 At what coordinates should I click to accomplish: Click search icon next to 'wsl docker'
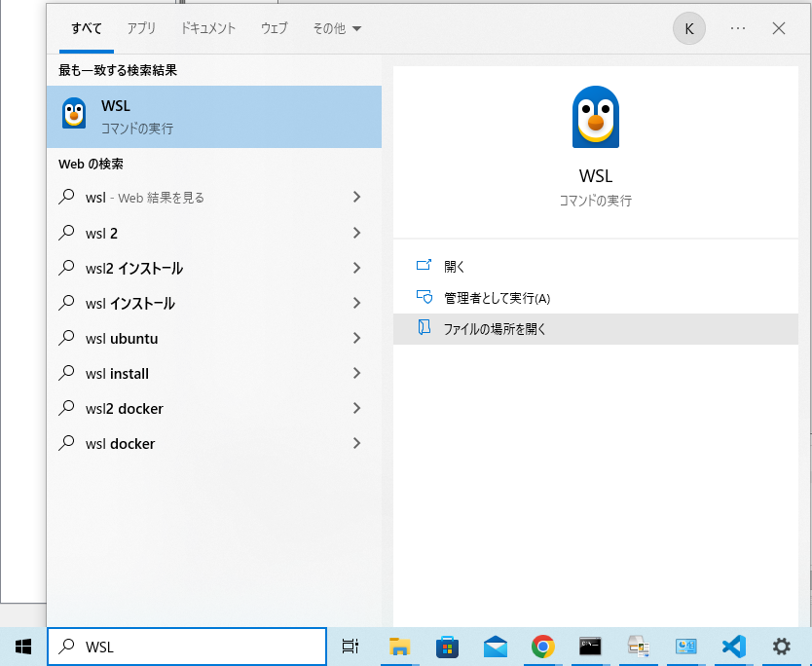pos(66,443)
